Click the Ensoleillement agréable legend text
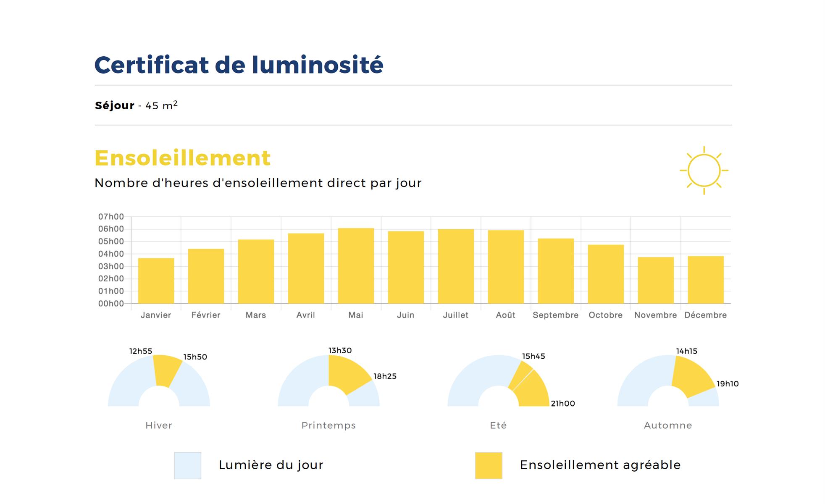Image resolution: width=825 pixels, height=504 pixels. 600,465
